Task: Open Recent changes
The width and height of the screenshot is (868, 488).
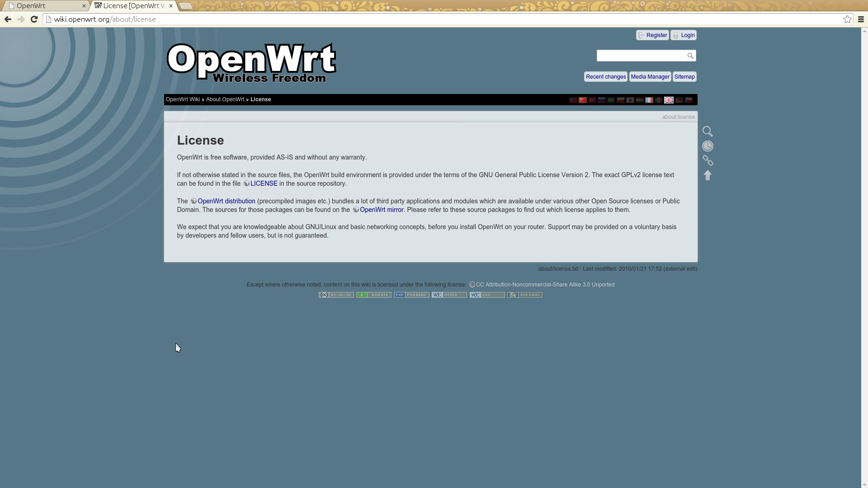Action: [x=606, y=77]
